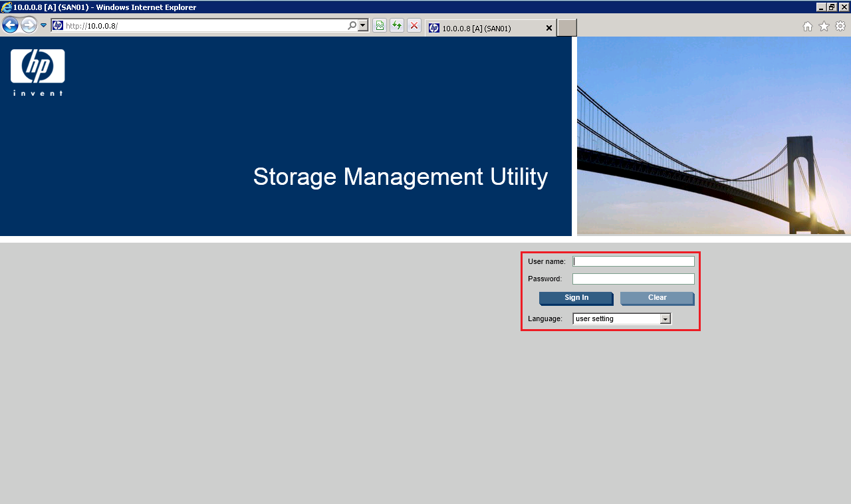851x504 pixels.
Task: Expand the Language dropdown
Action: (665, 319)
